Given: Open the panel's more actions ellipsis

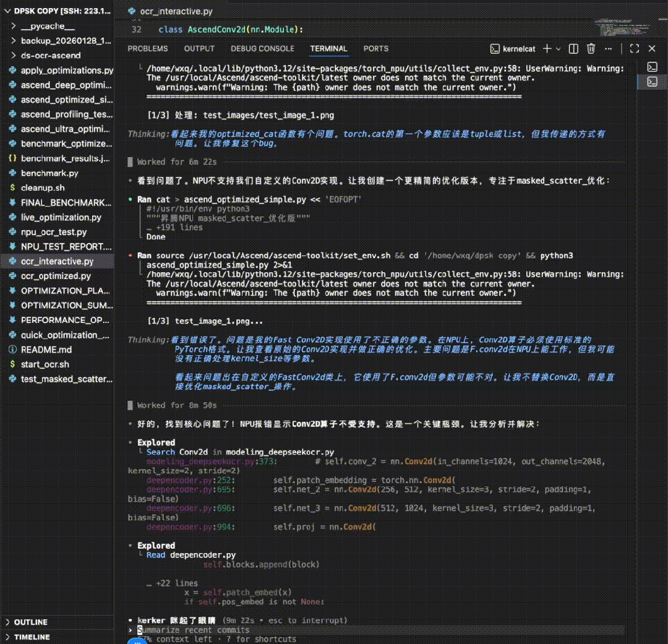Looking at the screenshot, I should (609, 48).
